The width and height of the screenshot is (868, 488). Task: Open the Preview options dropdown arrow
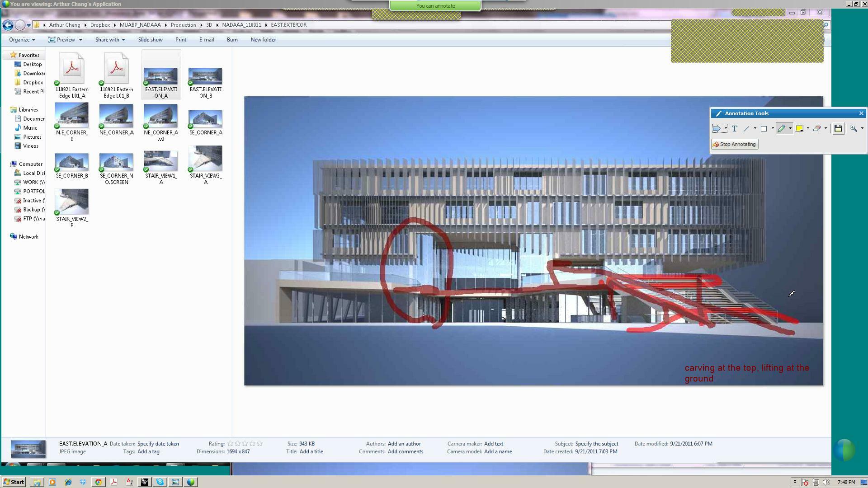[80, 40]
